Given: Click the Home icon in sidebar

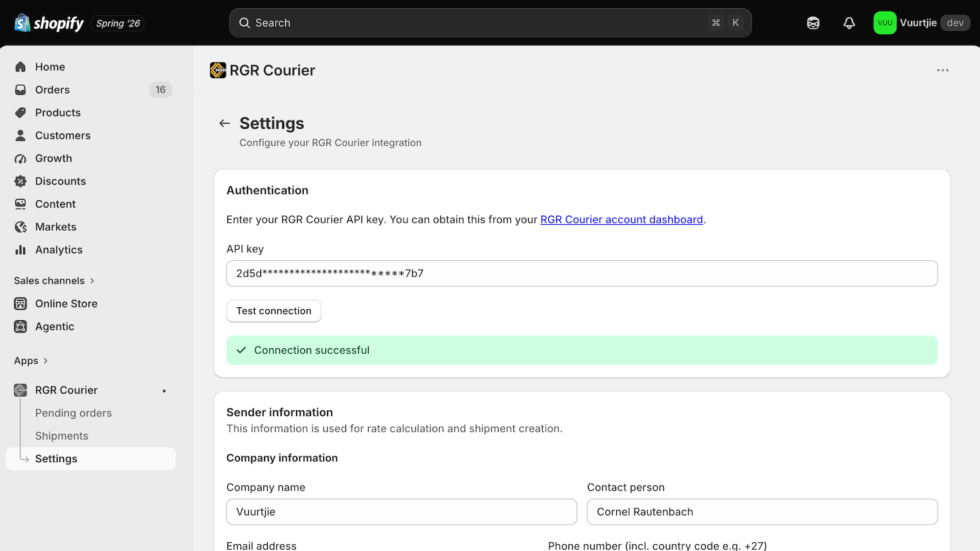Looking at the screenshot, I should (x=21, y=67).
